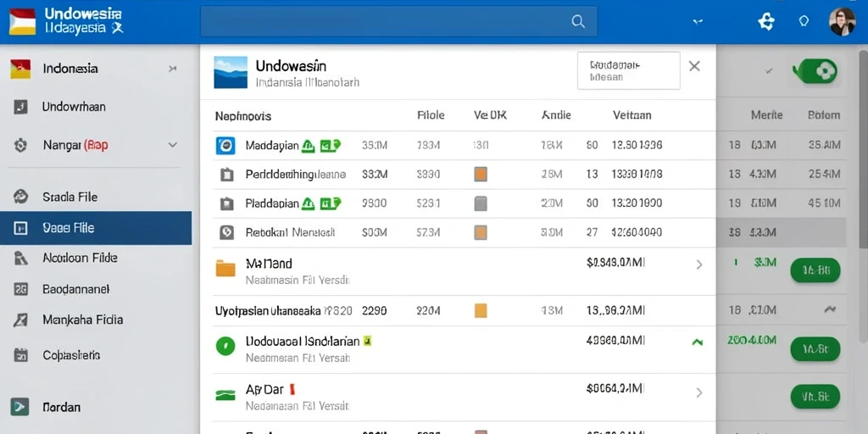Click the orange swatch in Perdddenhing row
The image size is (868, 434).
point(481,175)
